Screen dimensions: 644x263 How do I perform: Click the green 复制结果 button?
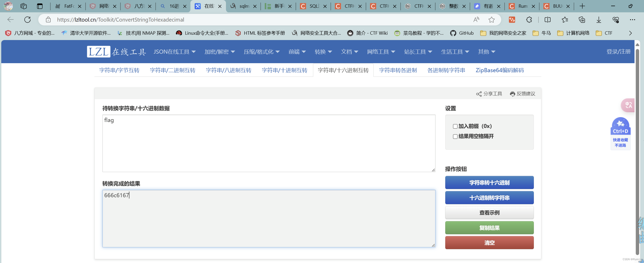coord(489,228)
